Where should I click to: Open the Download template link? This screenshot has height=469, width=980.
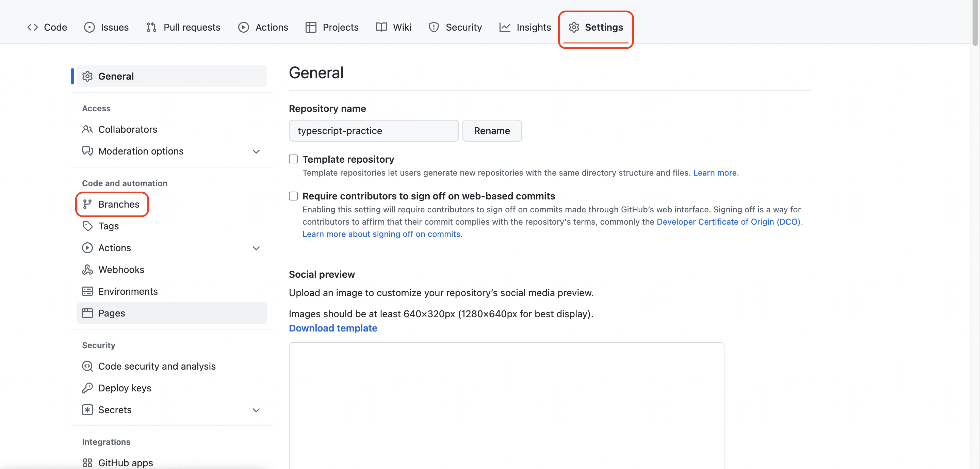(x=333, y=328)
